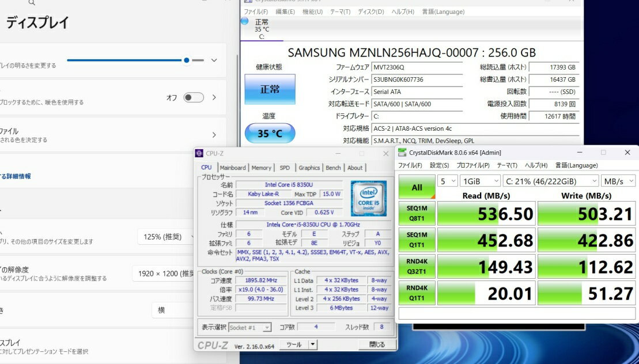This screenshot has width=639, height=364.
Task: Click the CrystalDiskMark title bar icon
Action: (x=402, y=153)
